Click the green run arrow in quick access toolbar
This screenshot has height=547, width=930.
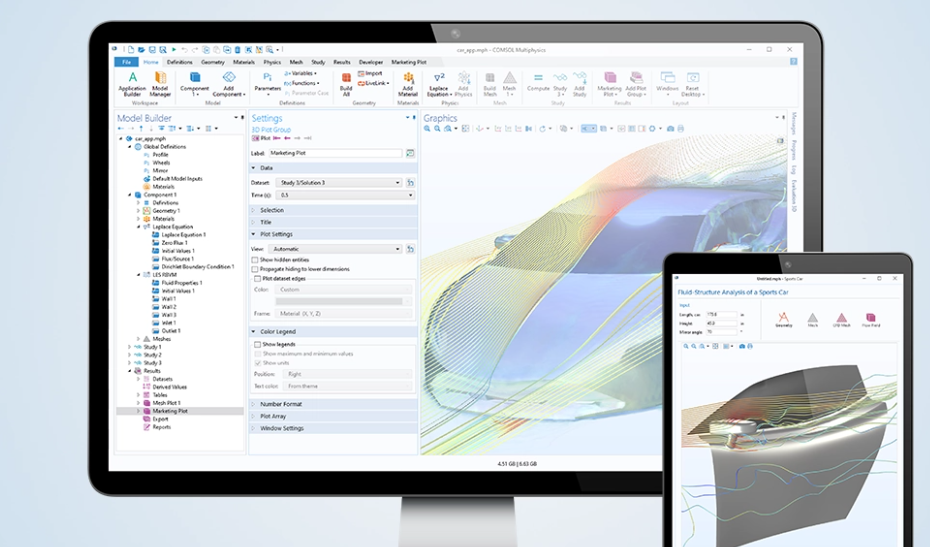[x=174, y=50]
